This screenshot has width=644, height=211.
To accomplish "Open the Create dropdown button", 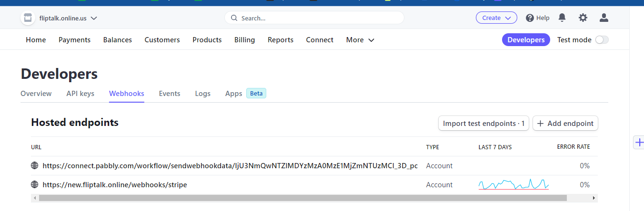I will pyautogui.click(x=496, y=18).
